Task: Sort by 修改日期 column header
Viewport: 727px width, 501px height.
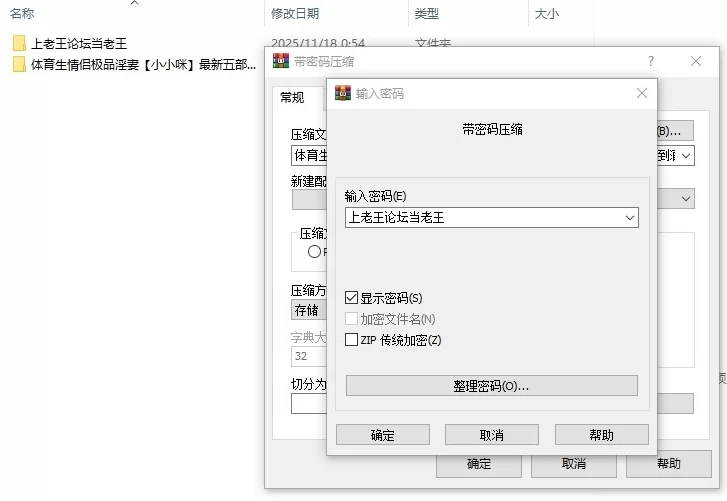Action: 294,14
